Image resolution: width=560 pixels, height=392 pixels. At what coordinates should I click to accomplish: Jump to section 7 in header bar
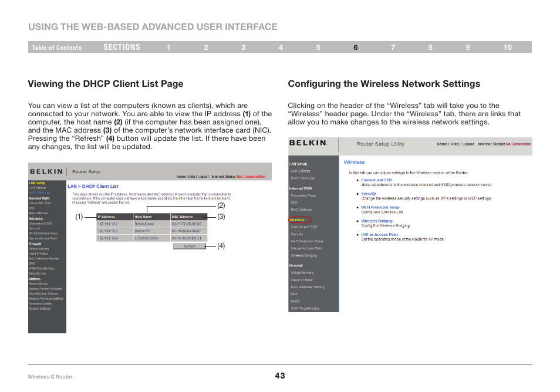pos(393,48)
